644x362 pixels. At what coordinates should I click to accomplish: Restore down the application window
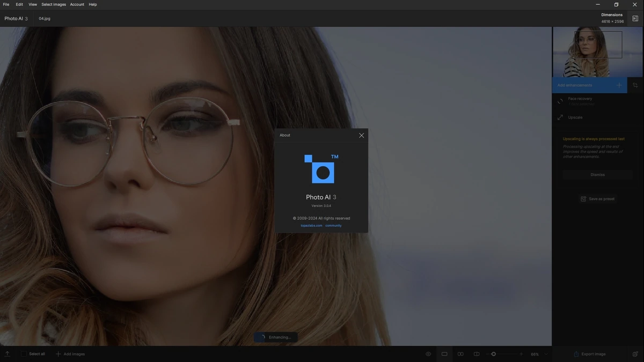pos(616,4)
